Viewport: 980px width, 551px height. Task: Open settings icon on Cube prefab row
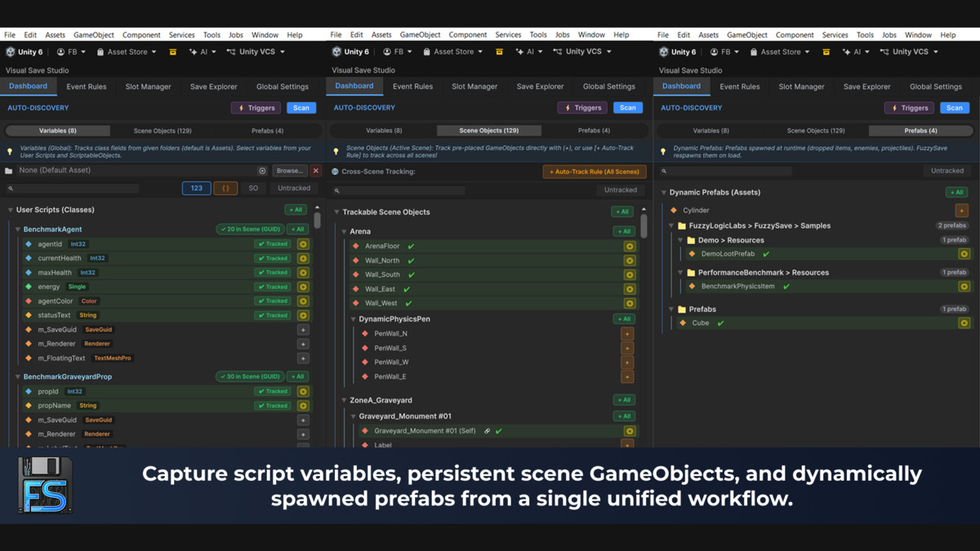coord(964,323)
